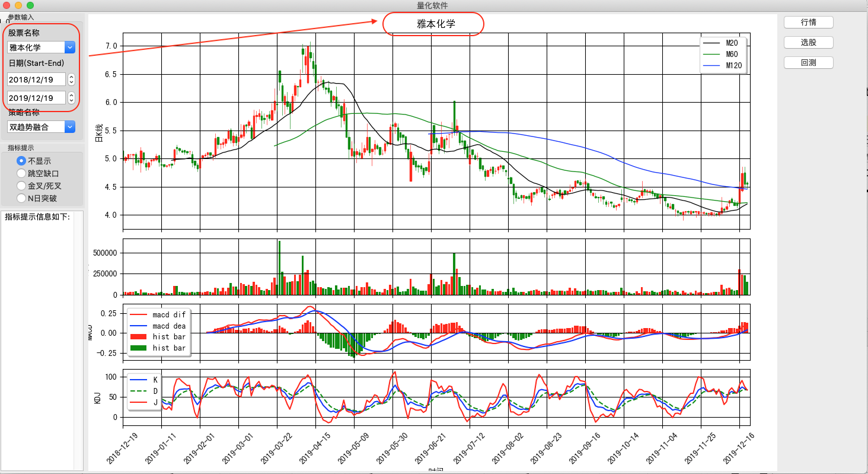Maximize the window with the green button
Image resolution: width=868 pixels, height=474 pixels.
tap(30, 5)
